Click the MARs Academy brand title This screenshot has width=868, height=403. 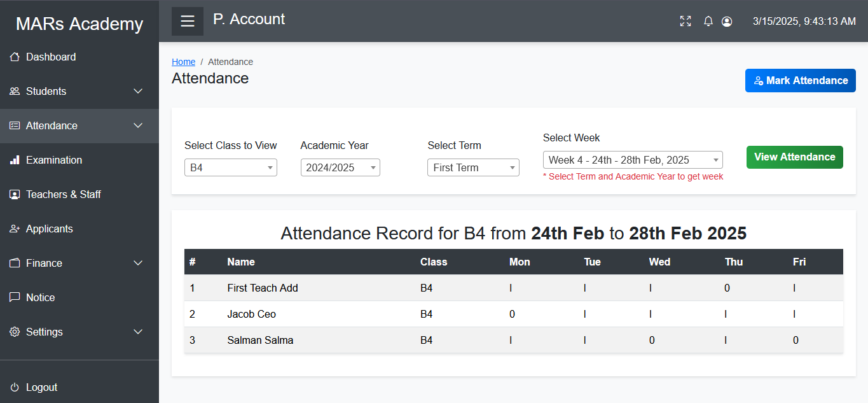(x=79, y=24)
